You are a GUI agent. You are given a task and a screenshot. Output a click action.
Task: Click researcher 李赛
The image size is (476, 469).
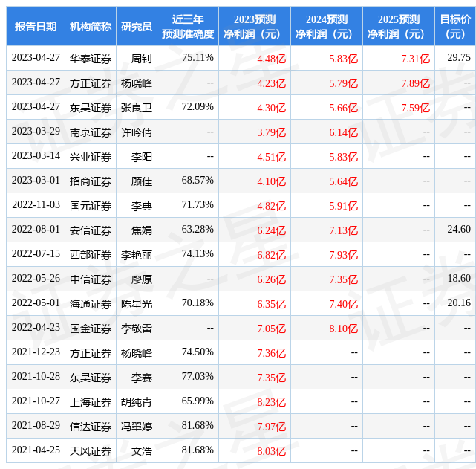pos(142,378)
